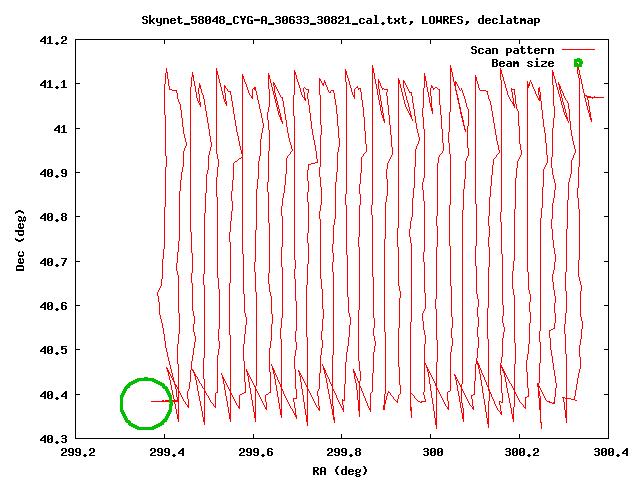Click the 'Dec (deg)' axis label
Image resolution: width=640 pixels, height=480 pixels.
20,240
